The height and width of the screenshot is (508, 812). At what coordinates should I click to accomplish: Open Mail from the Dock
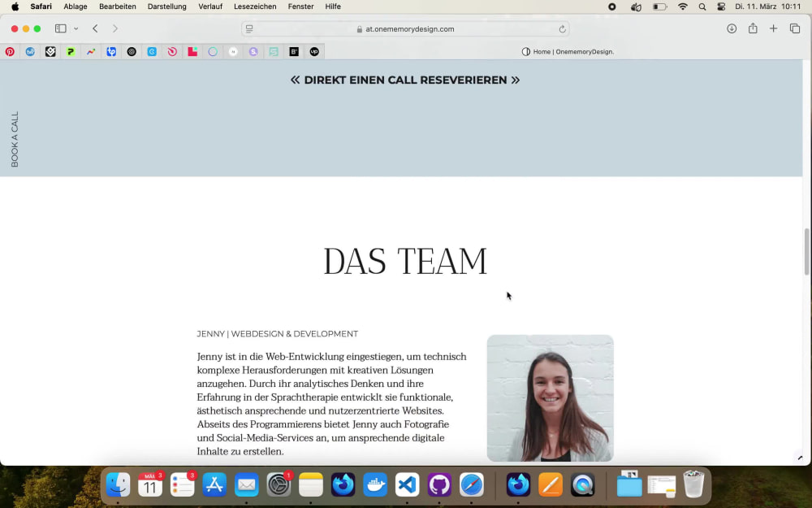247,485
